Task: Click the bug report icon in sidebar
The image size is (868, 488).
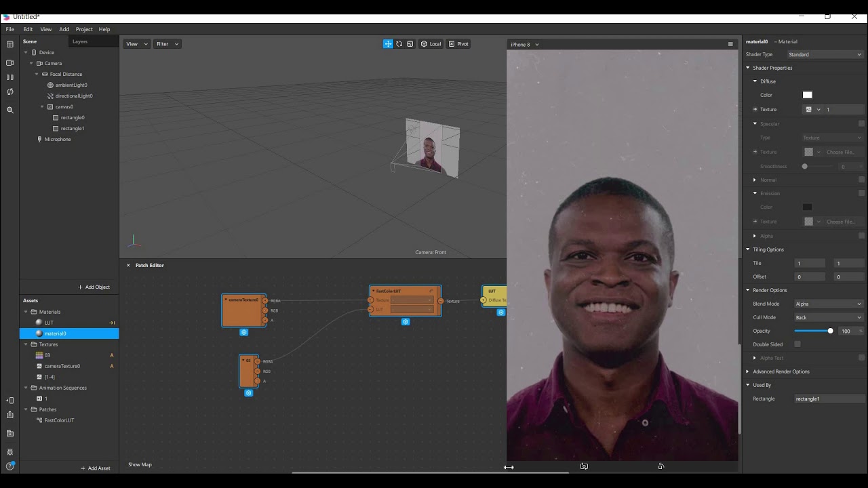Action: click(x=9, y=451)
